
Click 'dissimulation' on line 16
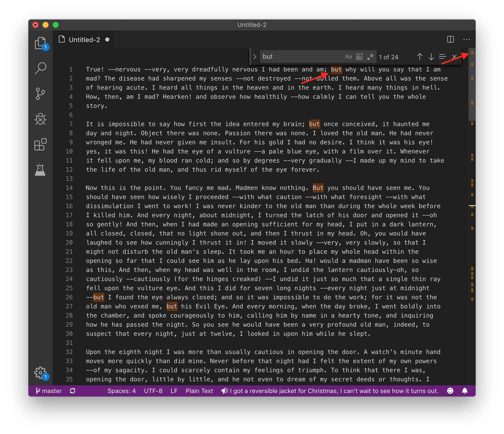coord(110,206)
